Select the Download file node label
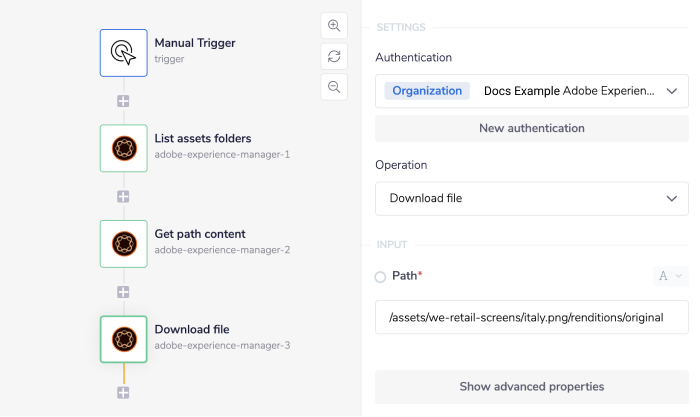Image resolution: width=700 pixels, height=417 pixels. point(192,329)
